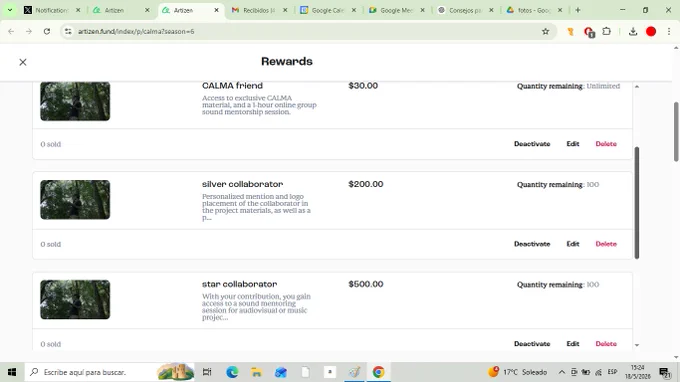The width and height of the screenshot is (680, 382).
Task: Switch to the Notifications X tab
Action: pyautogui.click(x=51, y=10)
